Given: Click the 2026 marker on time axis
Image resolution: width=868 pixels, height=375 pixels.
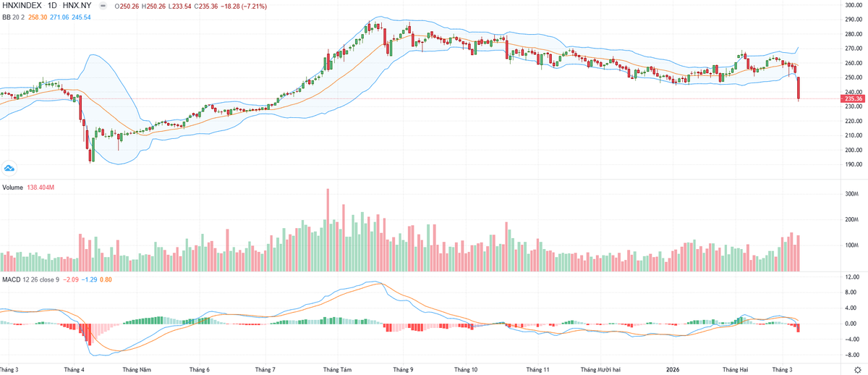Looking at the screenshot, I should (673, 369).
